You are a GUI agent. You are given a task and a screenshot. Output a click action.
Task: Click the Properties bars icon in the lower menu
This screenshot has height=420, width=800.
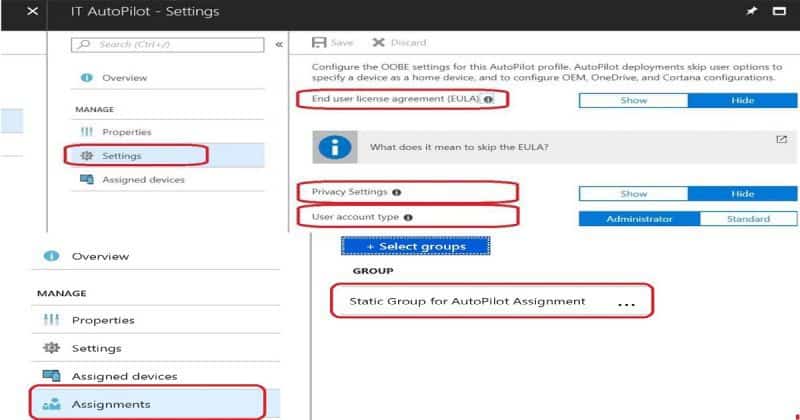(x=51, y=320)
